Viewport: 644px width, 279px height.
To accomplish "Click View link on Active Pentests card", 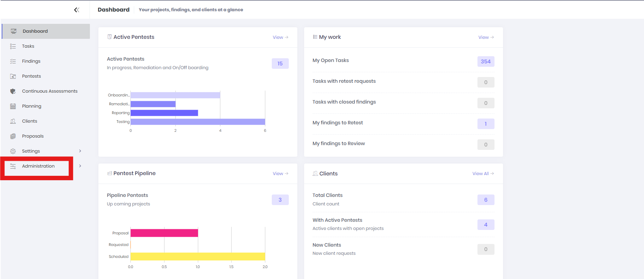I will click(281, 37).
